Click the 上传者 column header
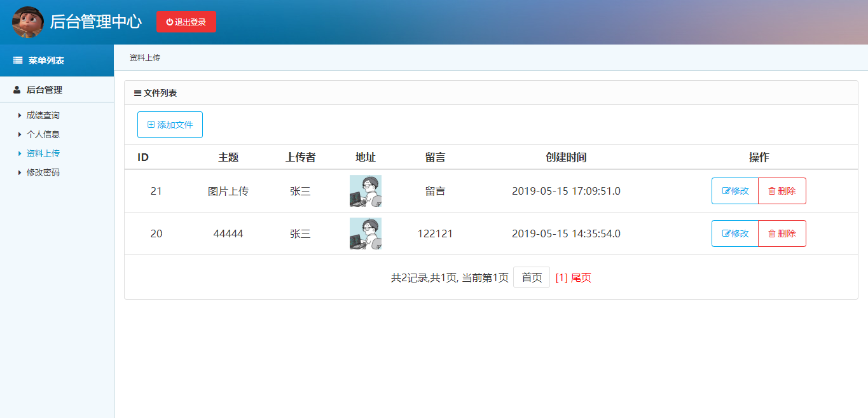 300,157
